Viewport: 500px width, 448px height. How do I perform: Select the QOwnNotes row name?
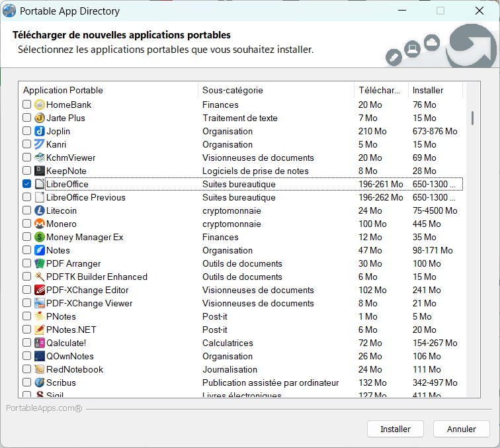point(70,356)
